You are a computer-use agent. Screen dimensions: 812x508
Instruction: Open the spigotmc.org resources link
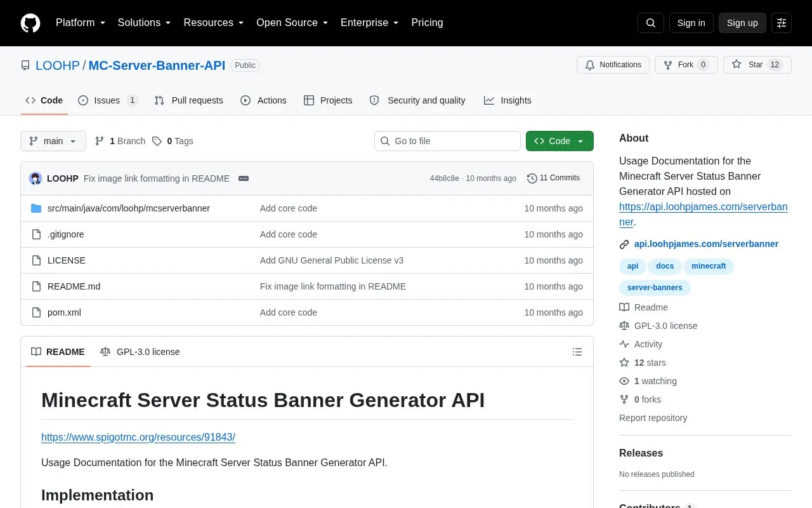138,437
